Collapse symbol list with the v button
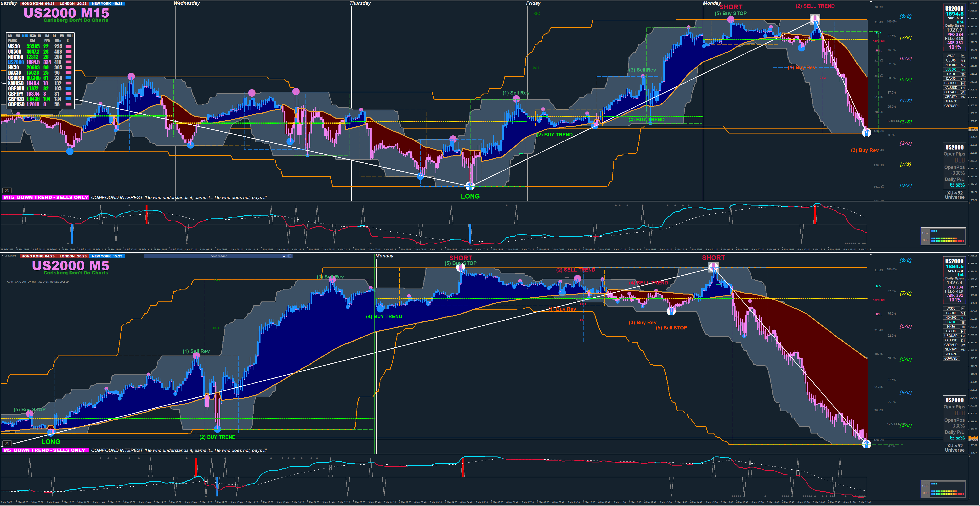Screen dimensions: 980x506 [x=963, y=56]
